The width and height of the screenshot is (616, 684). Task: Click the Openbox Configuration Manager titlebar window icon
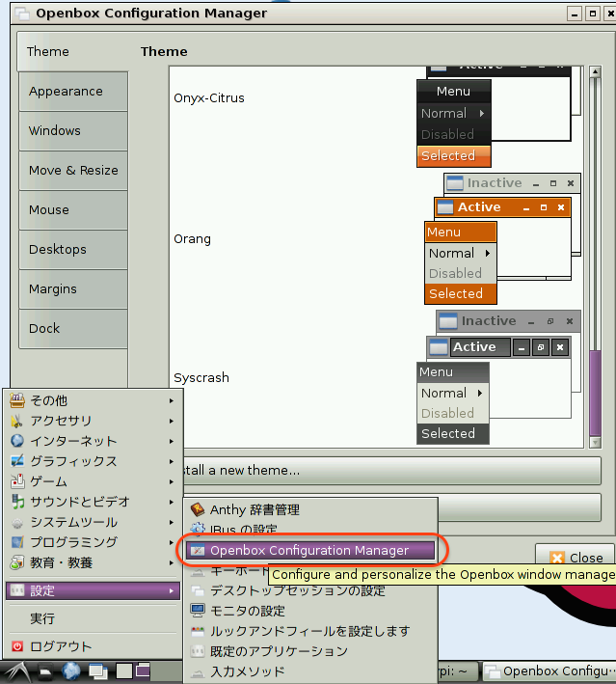click(x=22, y=14)
